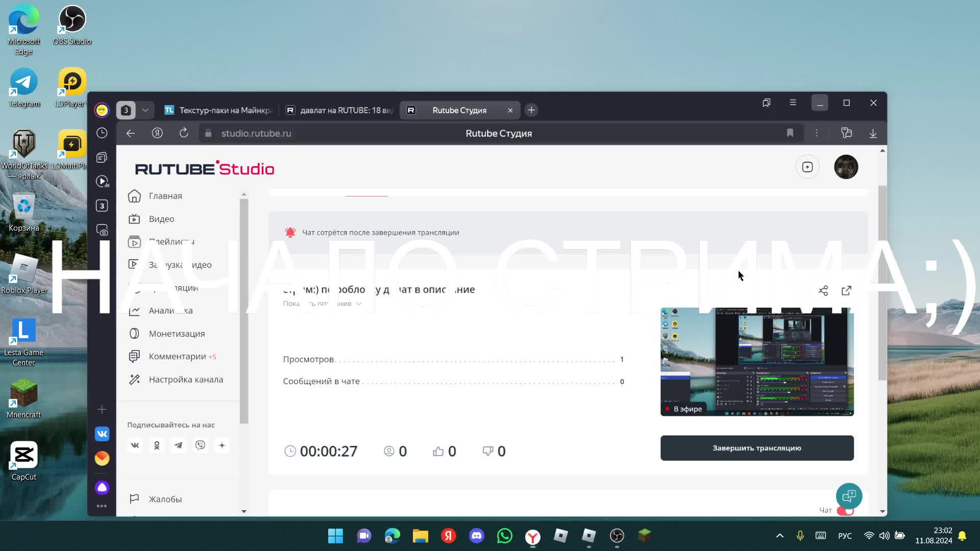Open Настройка канала in the sidebar

point(186,380)
